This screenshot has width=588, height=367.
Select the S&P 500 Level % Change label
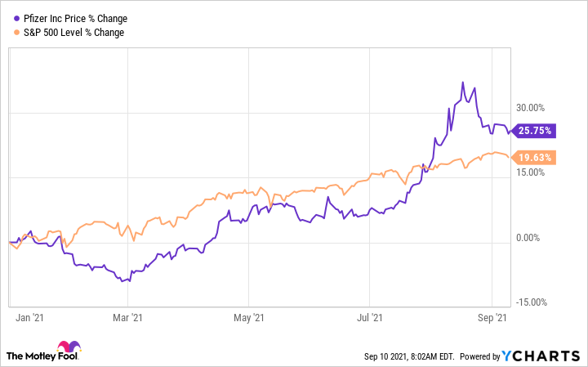tap(74, 32)
